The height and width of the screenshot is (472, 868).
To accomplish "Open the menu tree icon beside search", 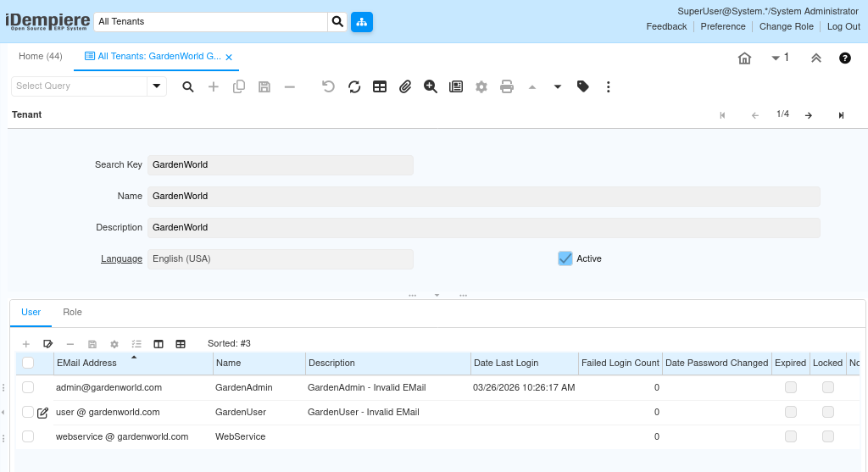I will (x=361, y=21).
